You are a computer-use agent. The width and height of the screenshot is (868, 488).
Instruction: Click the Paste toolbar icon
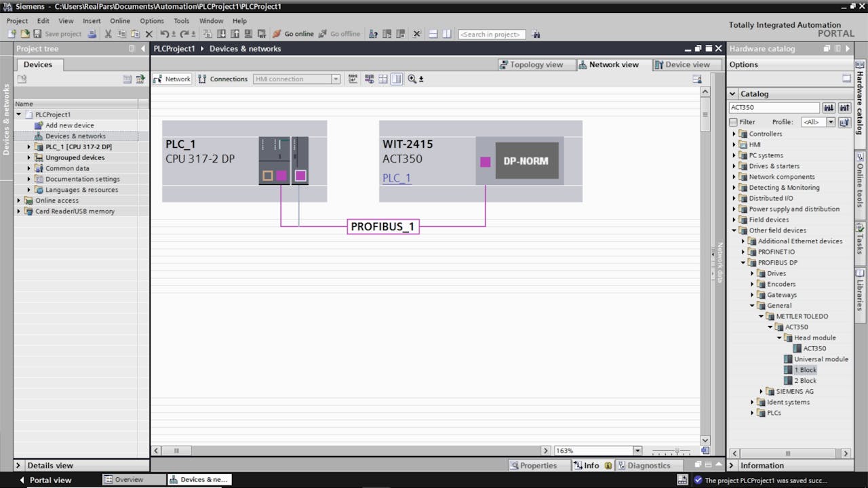coord(135,34)
